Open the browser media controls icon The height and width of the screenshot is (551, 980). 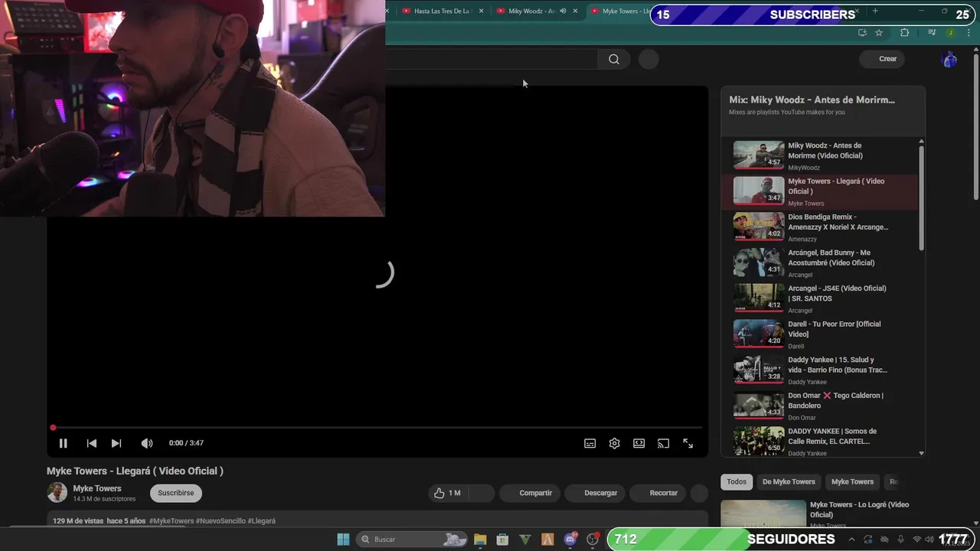[932, 33]
